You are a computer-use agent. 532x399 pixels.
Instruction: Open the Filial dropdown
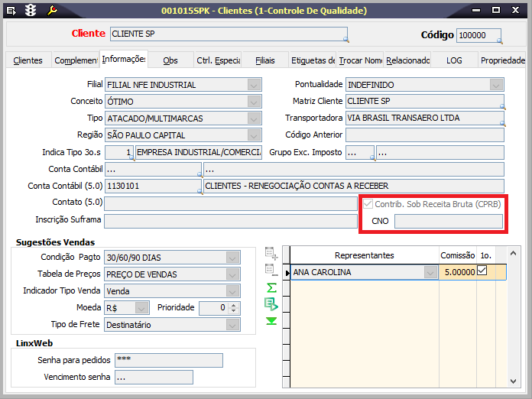[254, 85]
